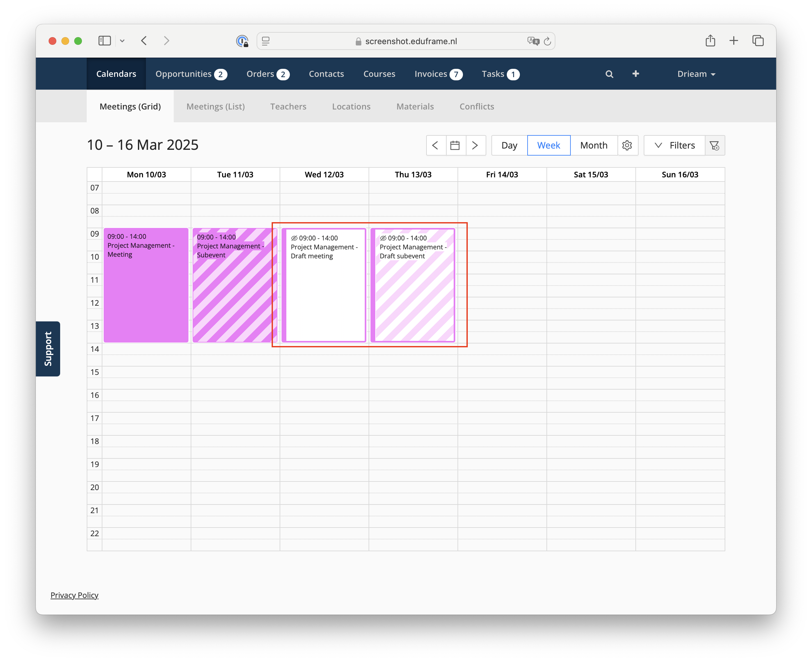Switch to Day view

[x=509, y=145]
